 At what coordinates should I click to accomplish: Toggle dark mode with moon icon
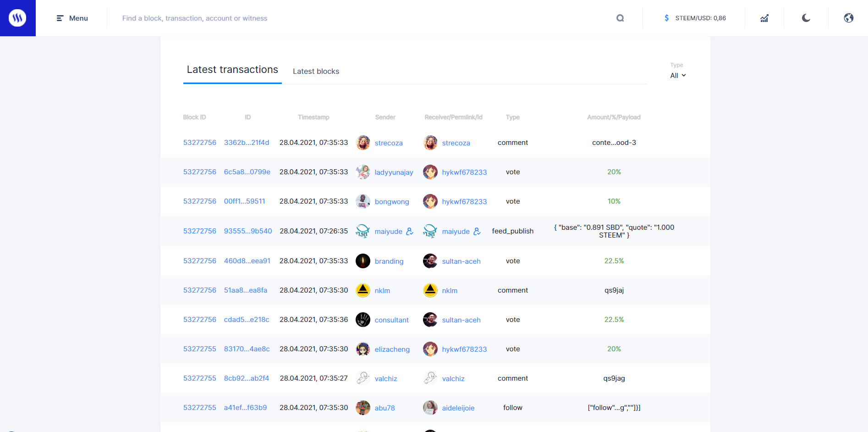pos(806,18)
